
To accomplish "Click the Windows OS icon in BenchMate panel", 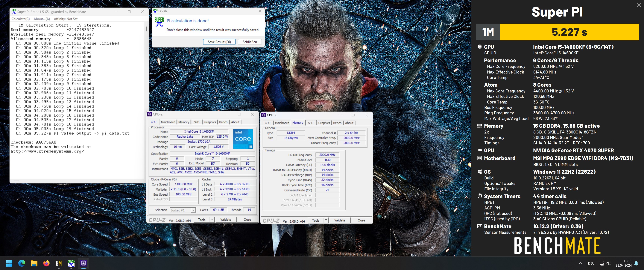I will tap(479, 172).
